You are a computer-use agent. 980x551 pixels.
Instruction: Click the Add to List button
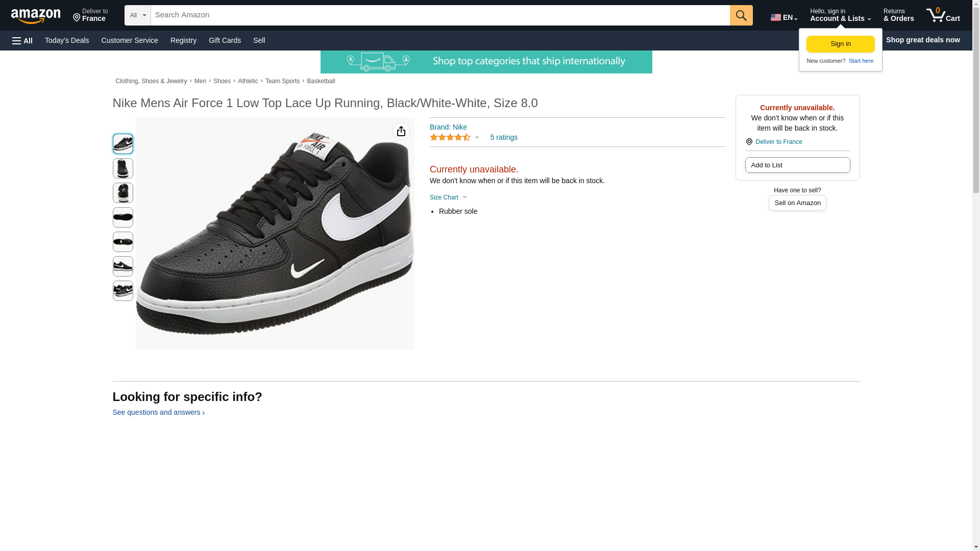797,165
